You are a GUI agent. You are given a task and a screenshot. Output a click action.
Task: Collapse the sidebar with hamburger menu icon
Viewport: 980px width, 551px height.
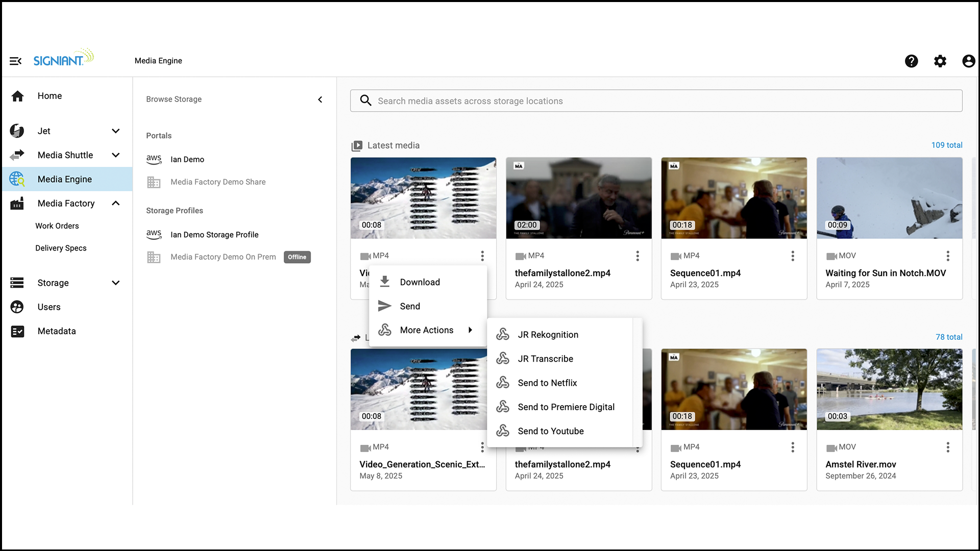coord(15,61)
